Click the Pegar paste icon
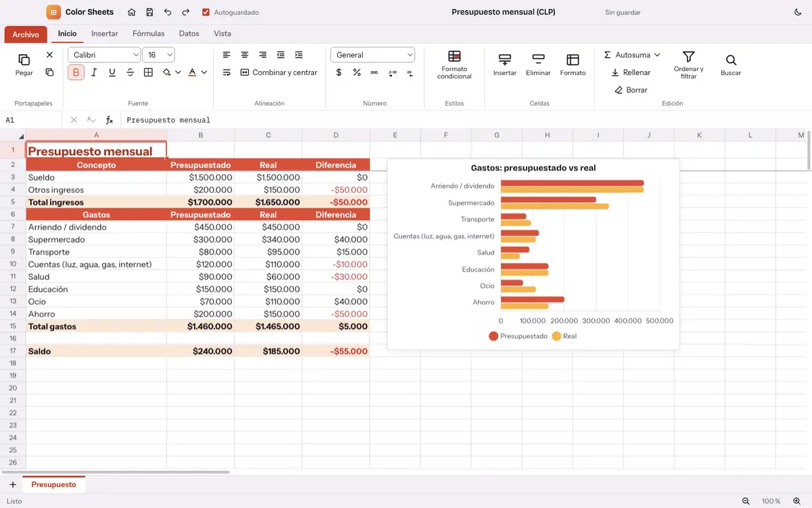The height and width of the screenshot is (508, 812). pos(24,60)
